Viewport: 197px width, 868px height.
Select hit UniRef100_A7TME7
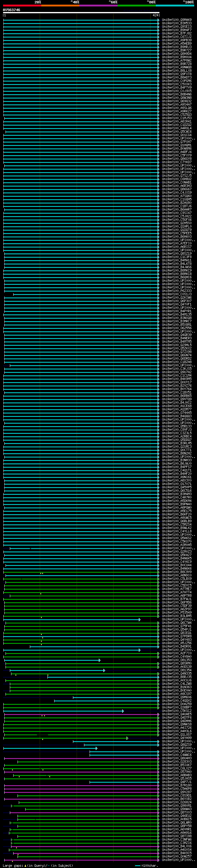(x=176, y=589)
